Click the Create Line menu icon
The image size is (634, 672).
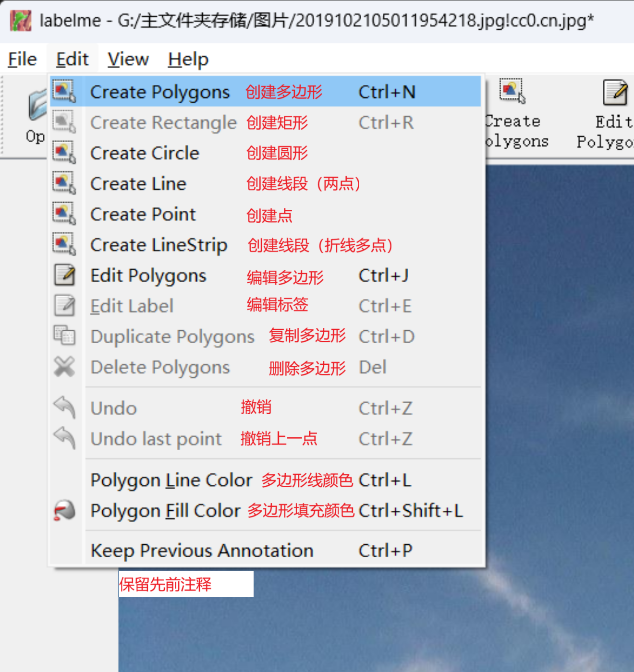point(64,183)
